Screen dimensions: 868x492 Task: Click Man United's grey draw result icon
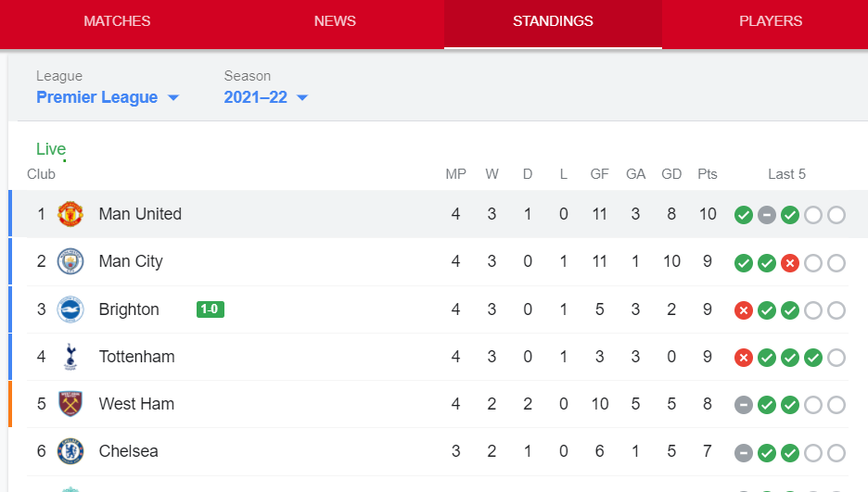(767, 215)
